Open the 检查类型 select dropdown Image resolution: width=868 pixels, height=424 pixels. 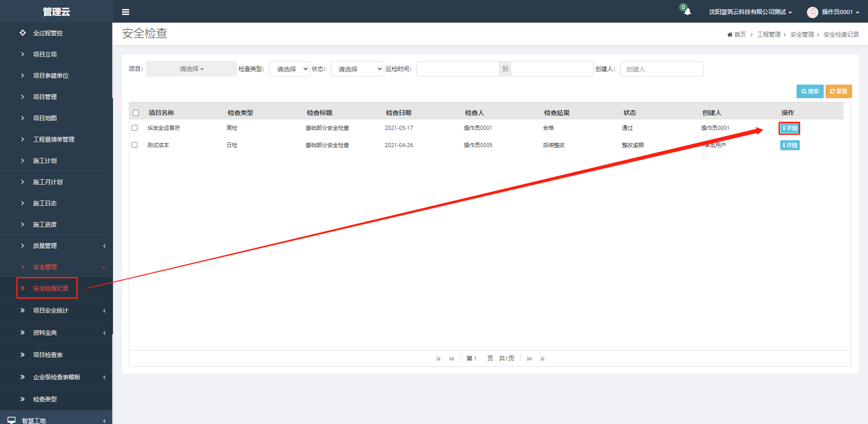[x=290, y=69]
